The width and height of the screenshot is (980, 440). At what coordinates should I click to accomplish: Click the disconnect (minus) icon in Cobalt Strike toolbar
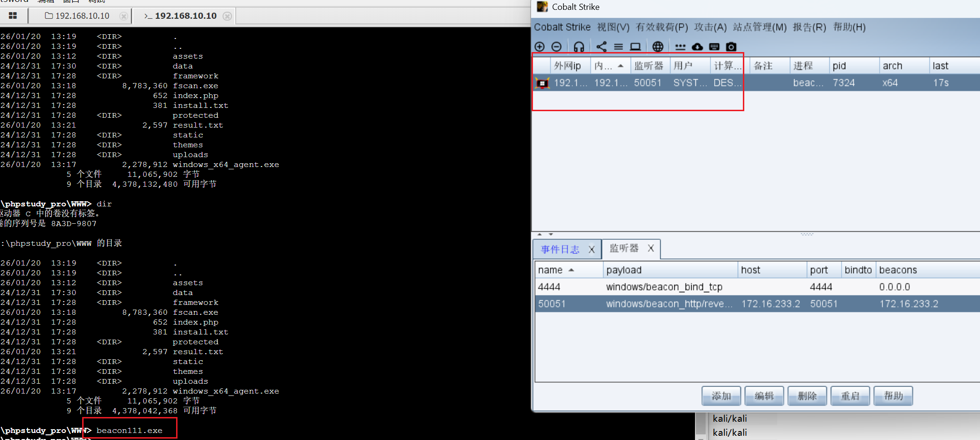click(x=556, y=46)
